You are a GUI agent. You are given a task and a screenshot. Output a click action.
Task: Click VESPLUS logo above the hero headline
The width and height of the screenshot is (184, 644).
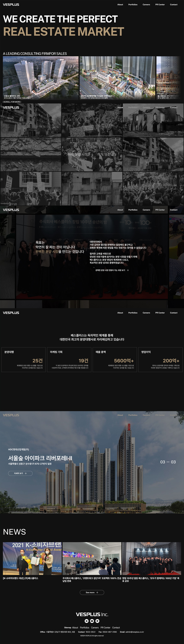(11, 5)
